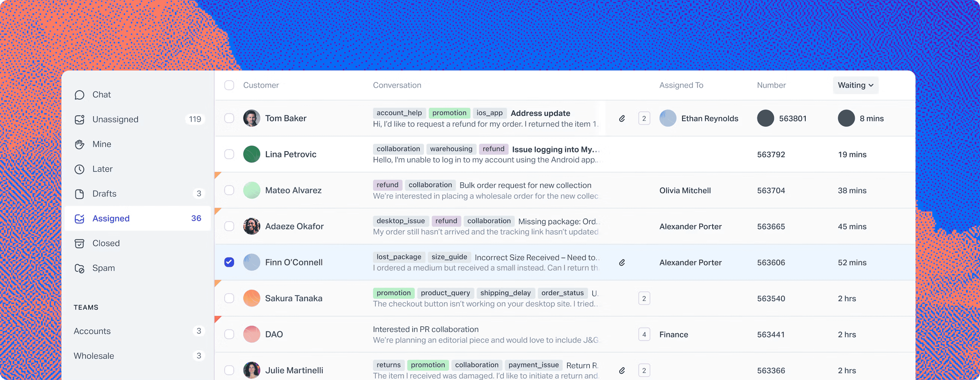Open the Drafts folder

pos(138,193)
